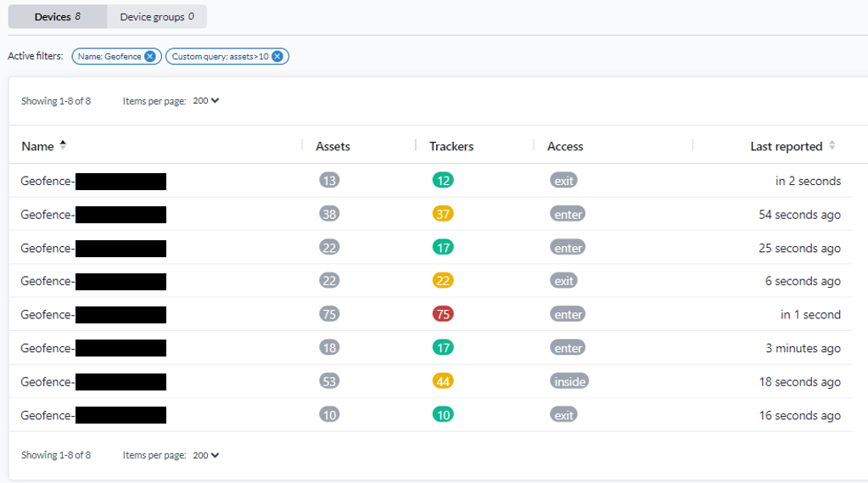Click the gray 13 assets badge
Viewport: 868px width, 483px height.
coord(330,180)
